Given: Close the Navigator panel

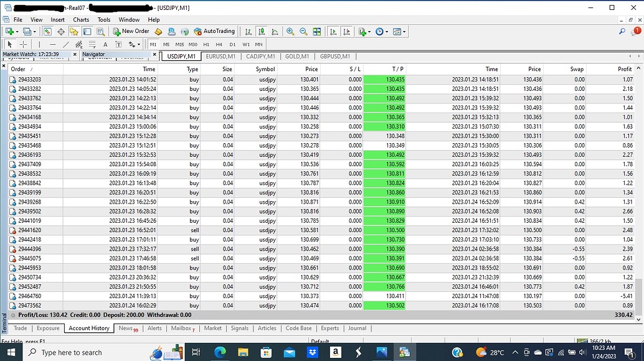Looking at the screenshot, I should pyautogui.click(x=154, y=54).
